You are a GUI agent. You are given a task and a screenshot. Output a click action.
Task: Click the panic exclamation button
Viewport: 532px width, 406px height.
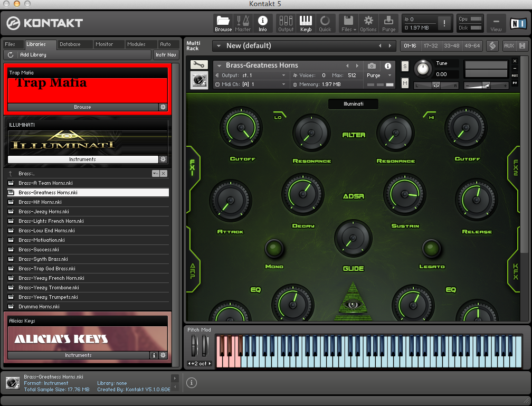[444, 23]
